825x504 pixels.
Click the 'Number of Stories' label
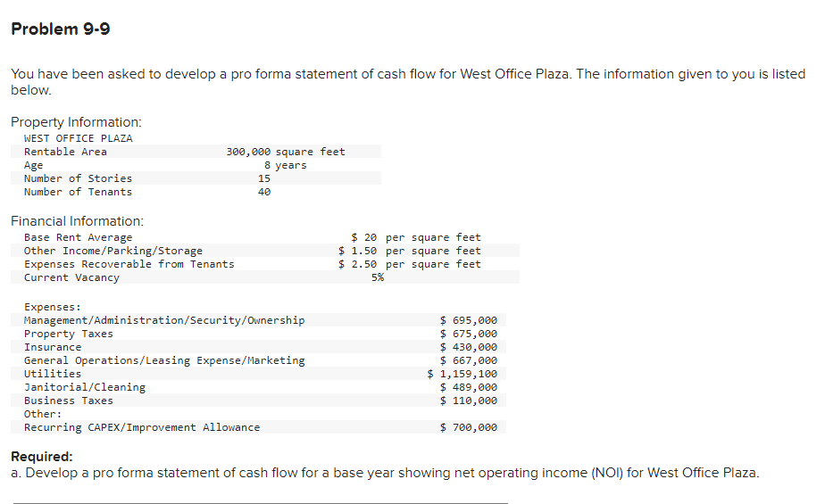[78, 178]
